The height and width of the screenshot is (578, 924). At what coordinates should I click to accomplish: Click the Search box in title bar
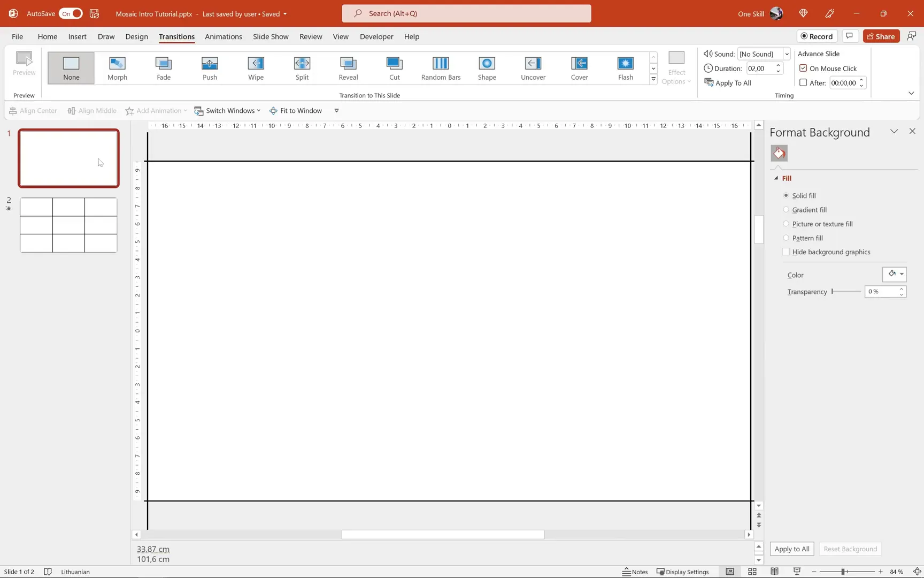(x=466, y=13)
